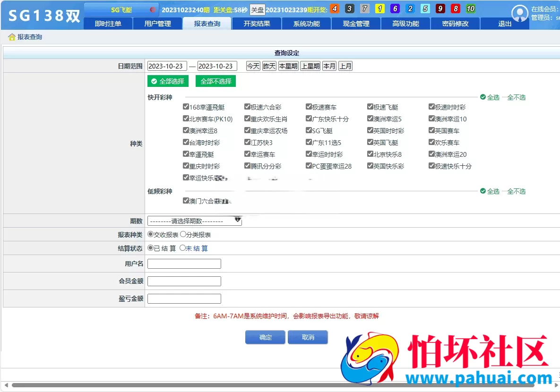Screen dimensions: 560x392
Task: Uncheck the 极速六合彩 checkbox
Action: (x=247, y=106)
